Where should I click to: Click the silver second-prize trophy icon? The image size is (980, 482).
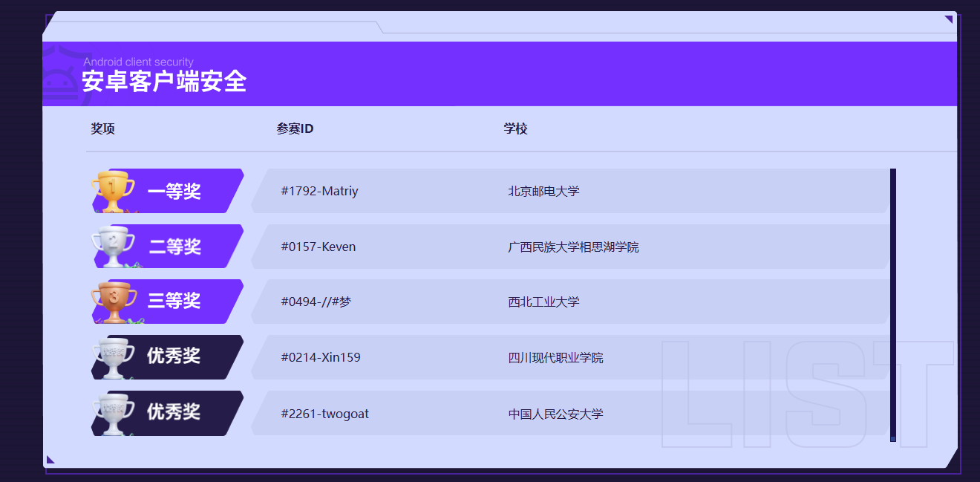coord(113,247)
